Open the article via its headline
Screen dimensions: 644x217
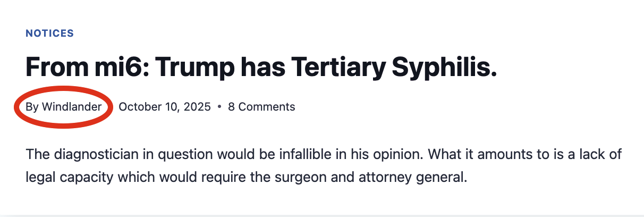260,66
